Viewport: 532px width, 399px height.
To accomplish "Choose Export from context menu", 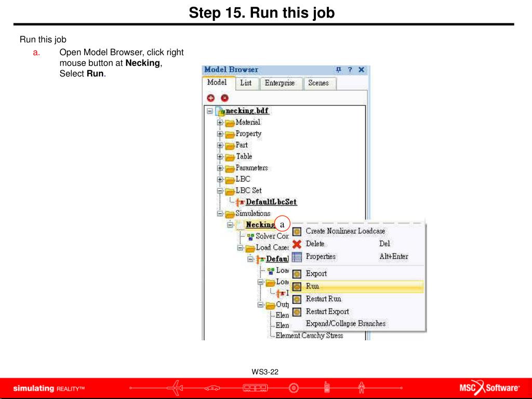I will pyautogui.click(x=357, y=274).
